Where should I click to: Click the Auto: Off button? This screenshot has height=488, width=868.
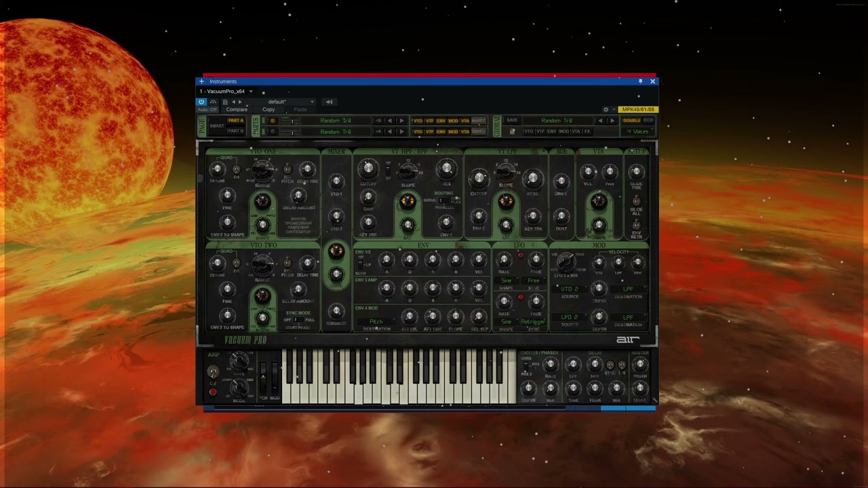pos(208,110)
